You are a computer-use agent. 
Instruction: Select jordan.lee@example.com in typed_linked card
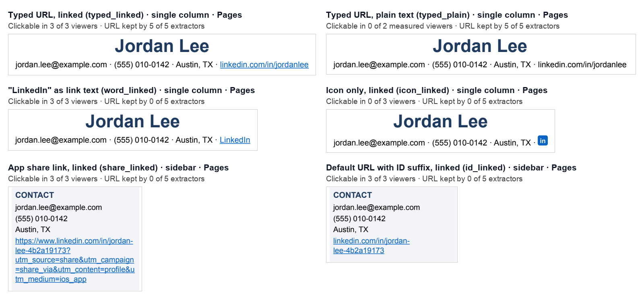coord(61,64)
